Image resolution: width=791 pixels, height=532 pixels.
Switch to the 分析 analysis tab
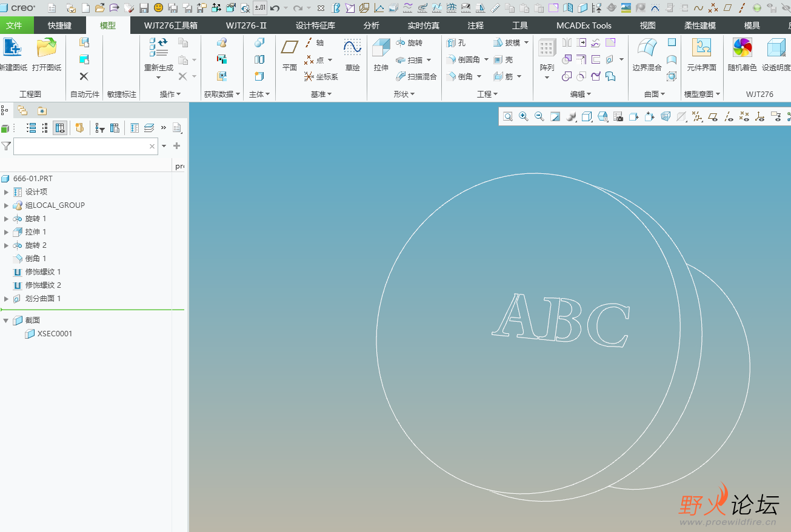(372, 25)
